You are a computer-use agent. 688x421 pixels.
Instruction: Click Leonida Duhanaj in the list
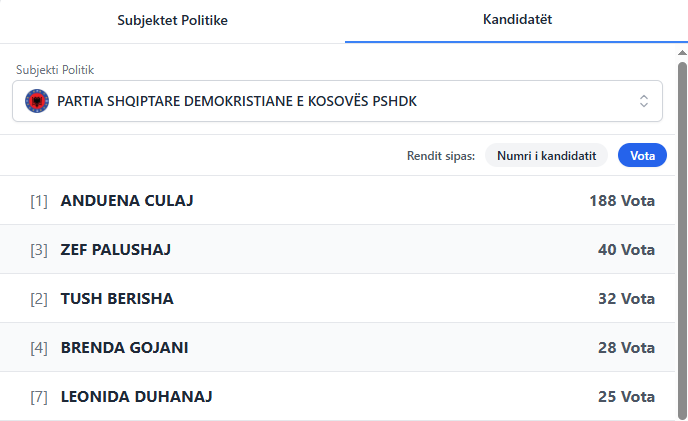coord(136,397)
